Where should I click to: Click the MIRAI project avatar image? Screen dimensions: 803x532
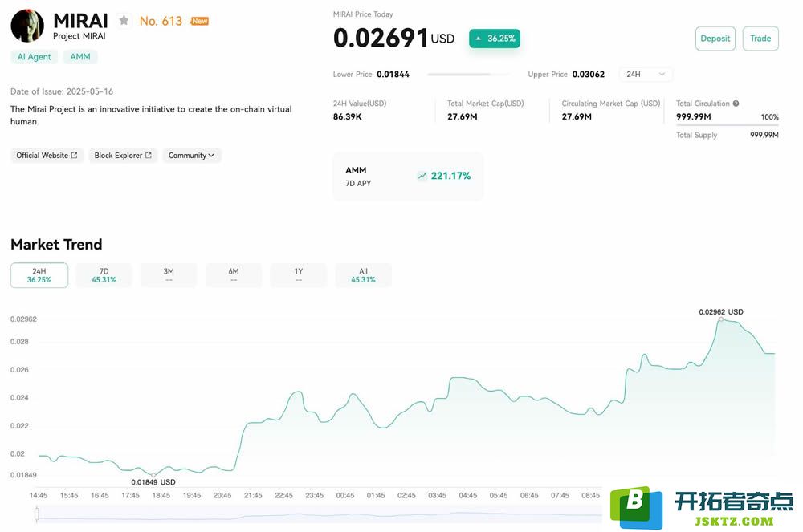point(27,26)
